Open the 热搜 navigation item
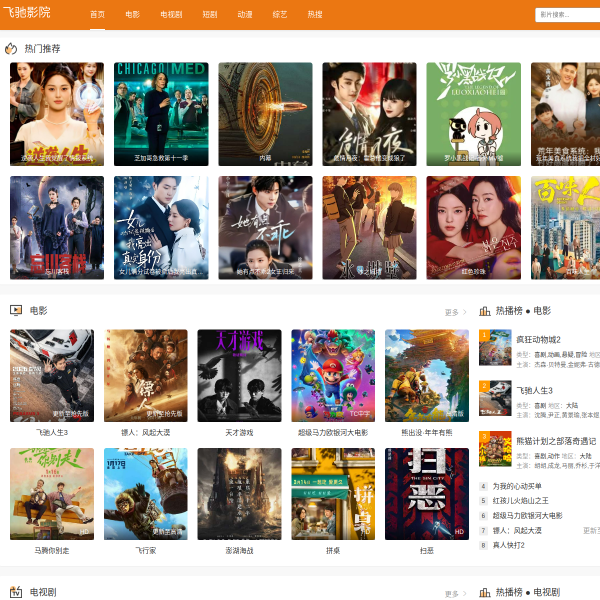The image size is (600, 600). [315, 15]
